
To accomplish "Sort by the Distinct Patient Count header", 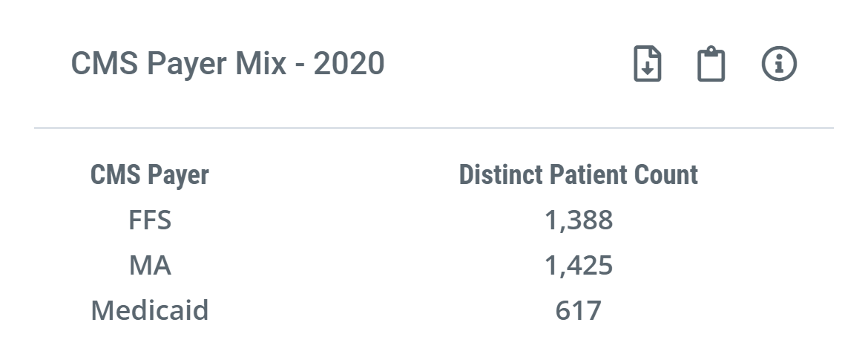I will click(579, 175).
